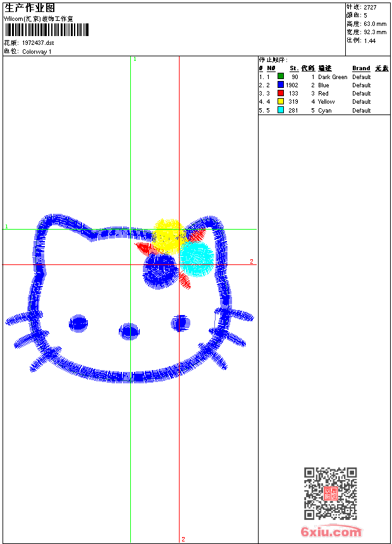The image size is (392, 544).
Task: Click the red '2' marker on horizontal guide
Action: coord(252,262)
